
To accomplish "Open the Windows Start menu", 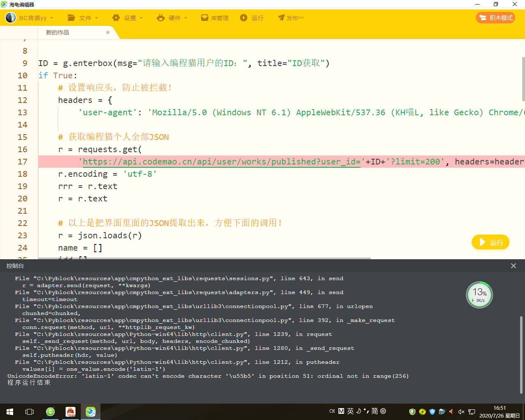I will click(x=10, y=411).
